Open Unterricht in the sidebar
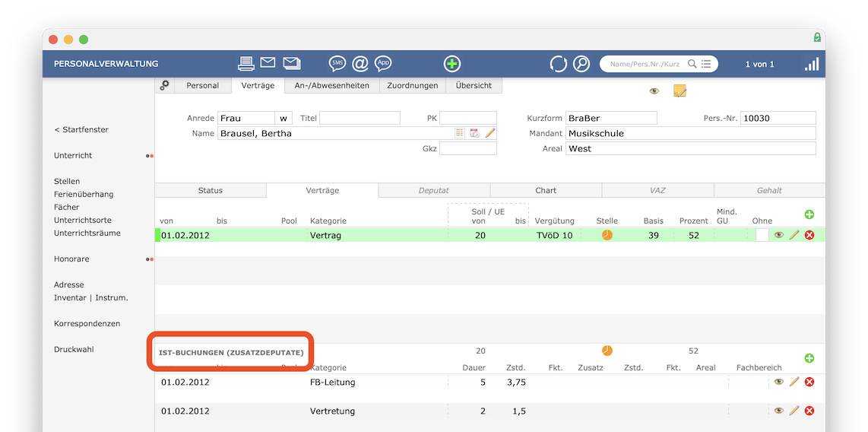 click(73, 156)
